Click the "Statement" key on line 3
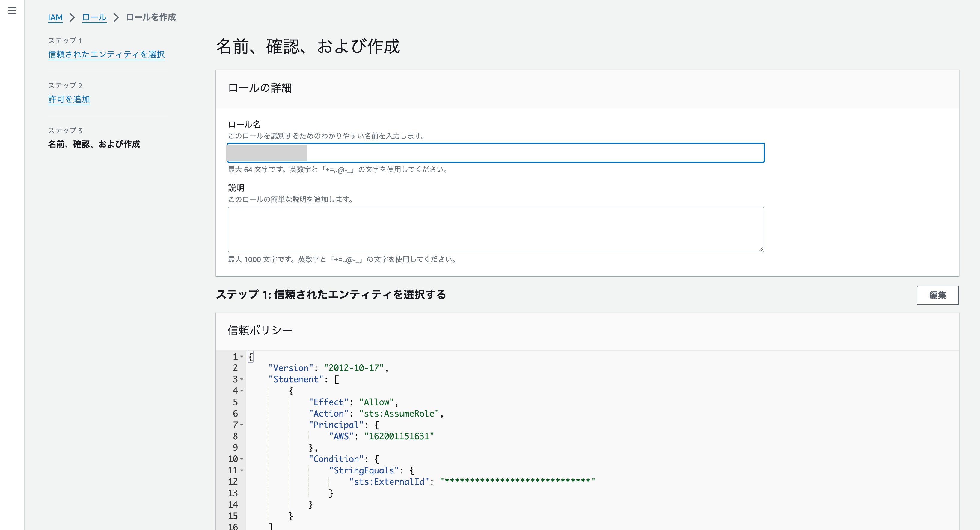Screen dimensions: 980x530 tap(295, 379)
